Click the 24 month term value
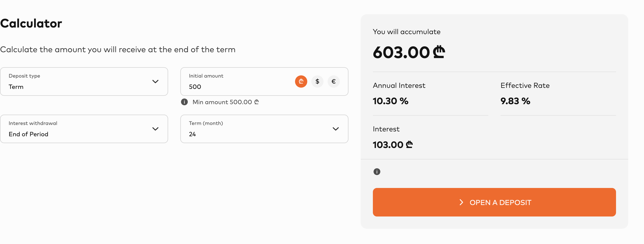 [193, 134]
